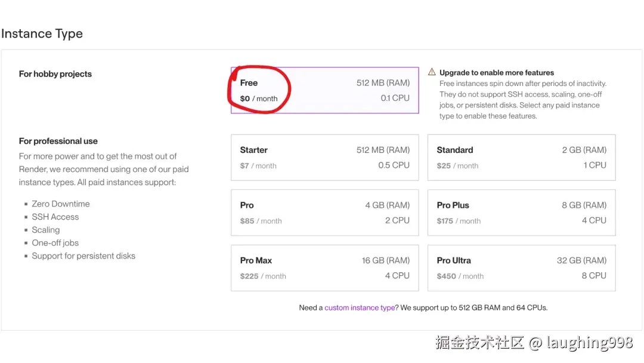Click the One-off jobs list item
The image size is (644, 363).
(55, 243)
